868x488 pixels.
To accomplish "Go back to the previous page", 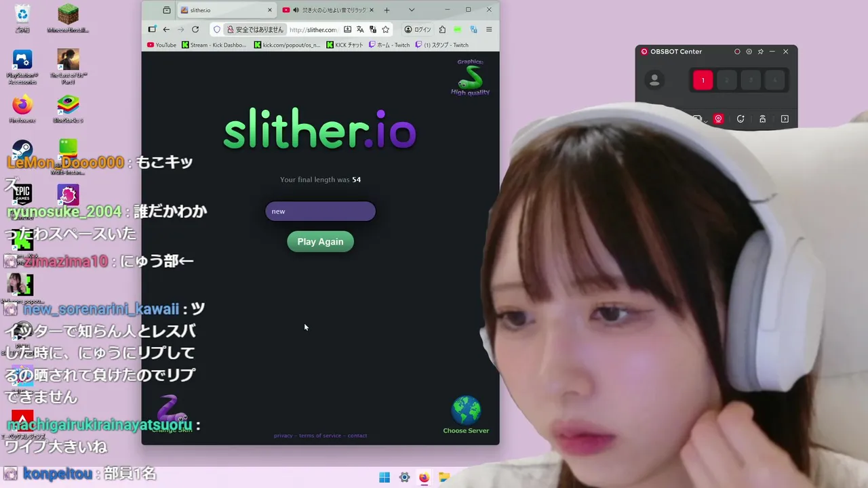I will (166, 29).
